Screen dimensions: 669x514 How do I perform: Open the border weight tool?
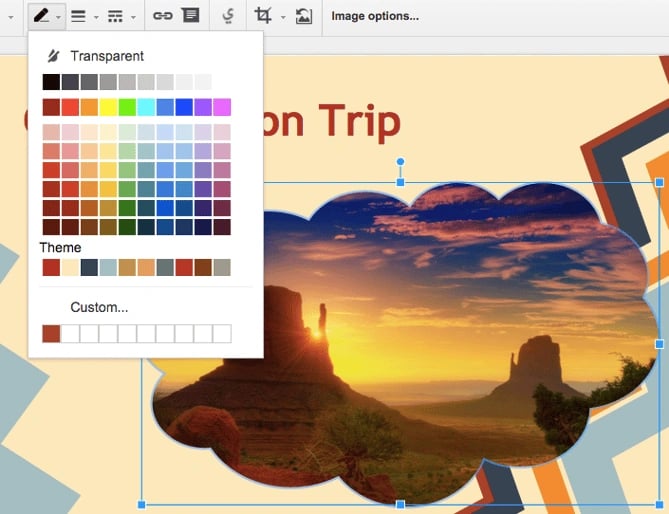tap(78, 16)
